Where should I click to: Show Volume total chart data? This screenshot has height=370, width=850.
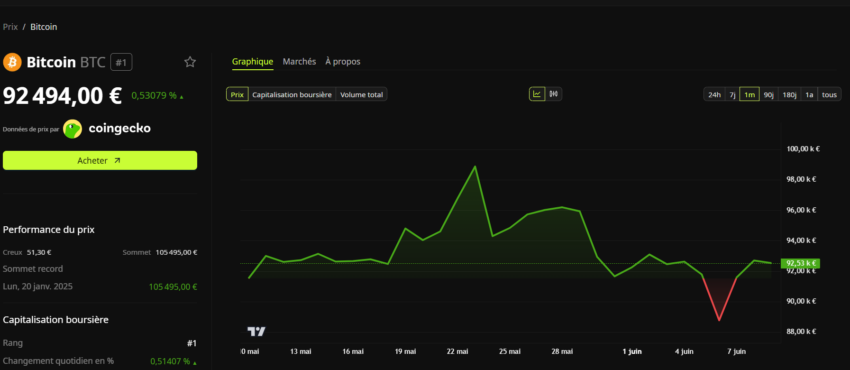pos(362,95)
